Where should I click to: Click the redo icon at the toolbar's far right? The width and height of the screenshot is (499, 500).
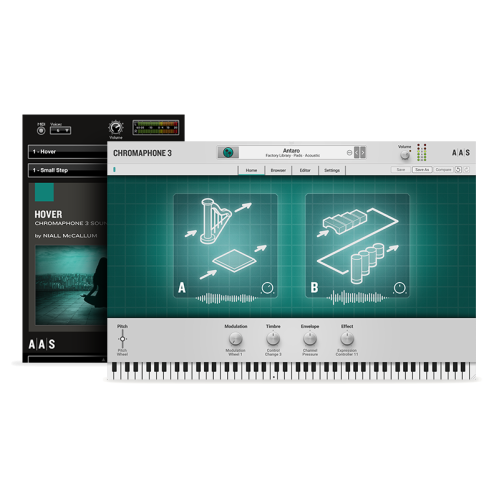tap(467, 170)
